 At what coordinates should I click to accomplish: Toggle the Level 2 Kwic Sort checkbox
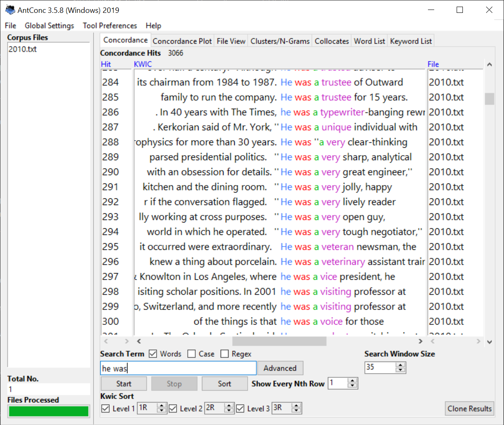(x=173, y=408)
